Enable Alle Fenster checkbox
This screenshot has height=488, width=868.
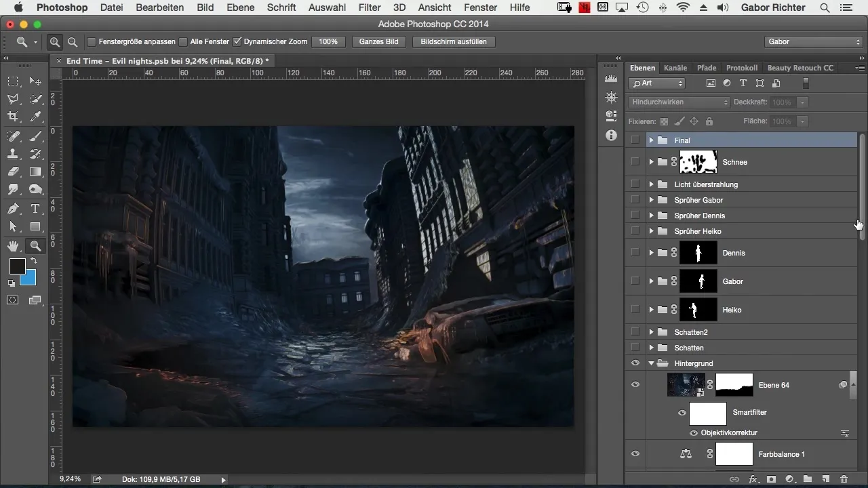183,41
